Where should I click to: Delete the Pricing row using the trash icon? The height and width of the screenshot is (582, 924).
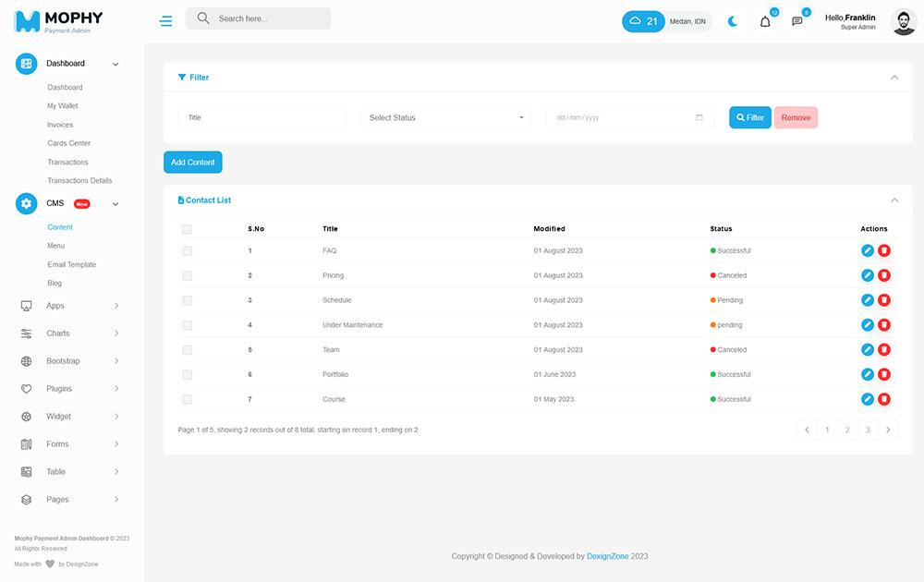click(884, 275)
